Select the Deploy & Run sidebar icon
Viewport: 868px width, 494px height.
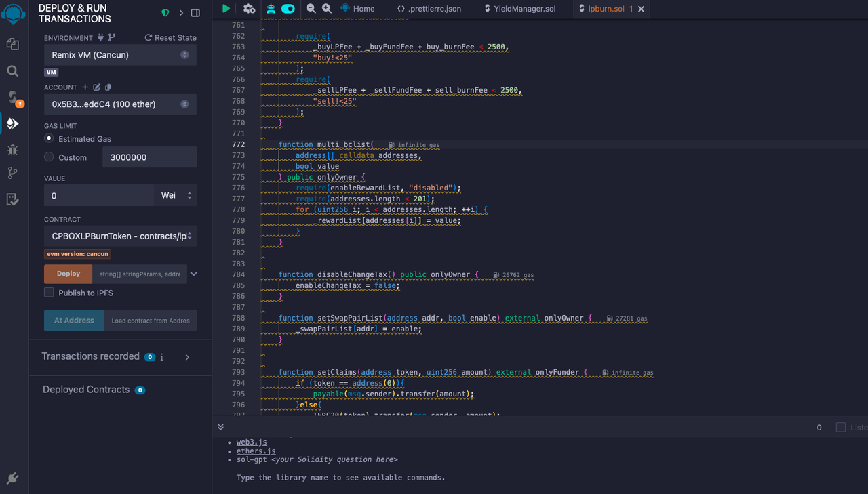12,123
